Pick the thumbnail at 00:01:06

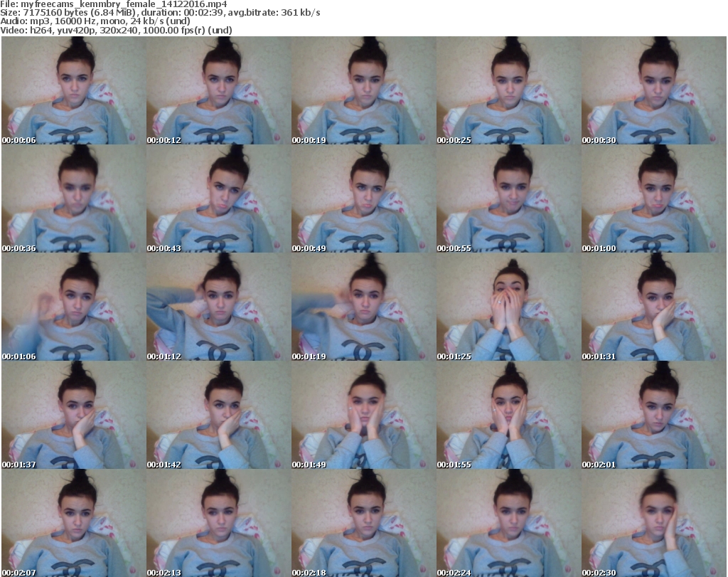(x=73, y=307)
